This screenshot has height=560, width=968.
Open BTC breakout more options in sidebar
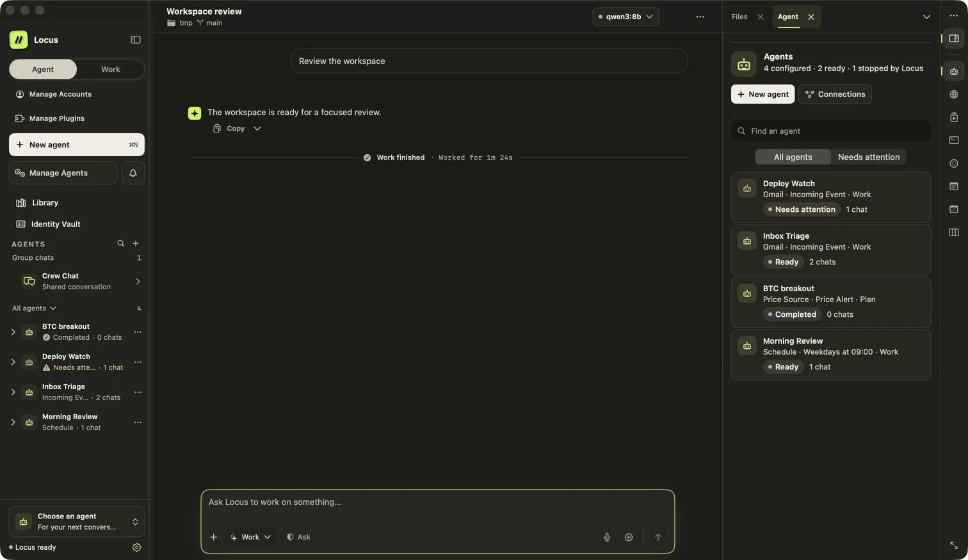click(138, 332)
